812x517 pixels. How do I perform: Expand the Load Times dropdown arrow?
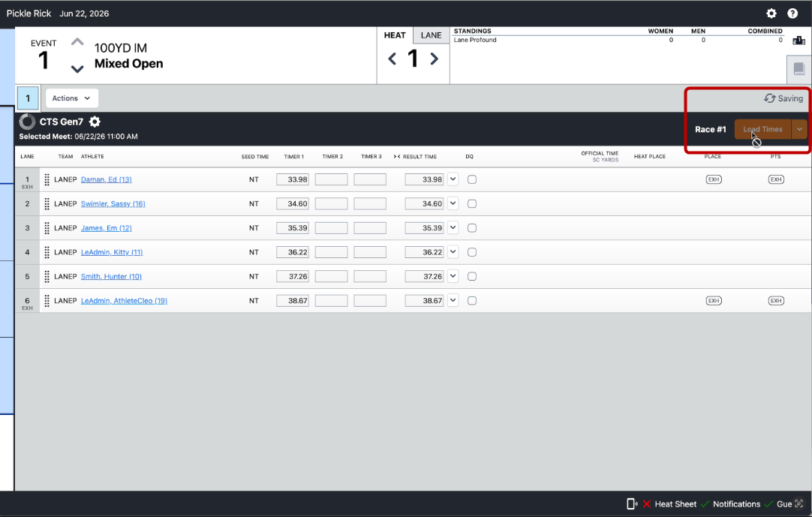coord(799,130)
